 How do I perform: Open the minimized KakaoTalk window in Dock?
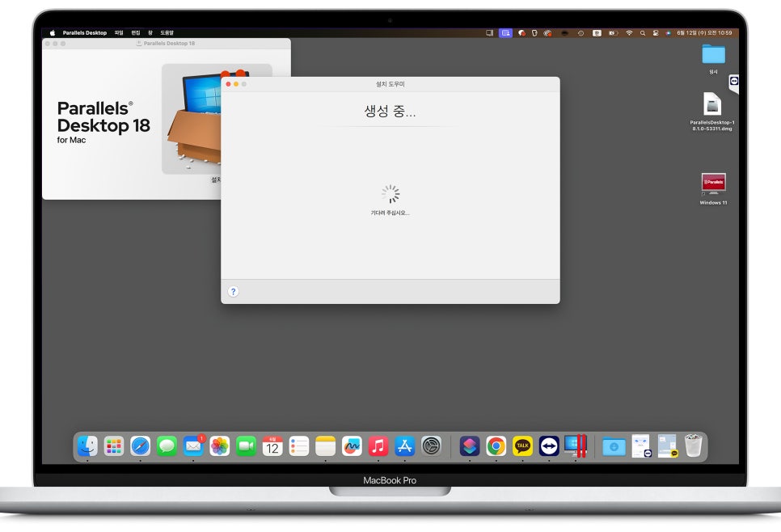click(x=668, y=445)
